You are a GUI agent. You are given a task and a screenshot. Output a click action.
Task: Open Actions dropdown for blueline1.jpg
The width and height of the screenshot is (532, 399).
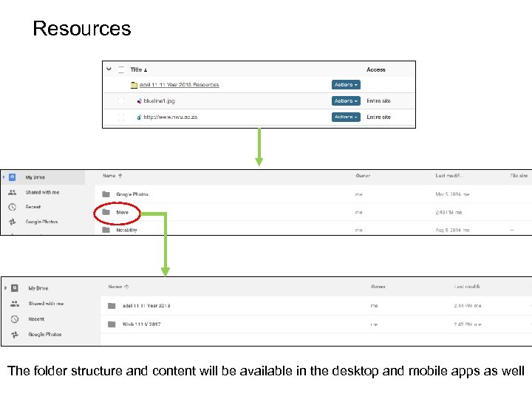point(346,100)
